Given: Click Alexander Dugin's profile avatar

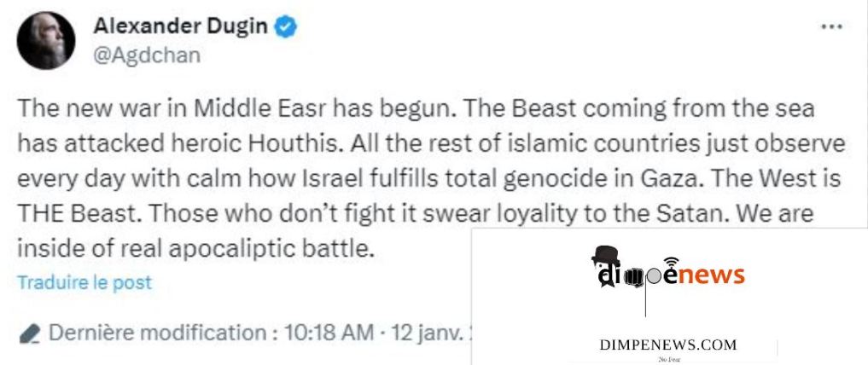Looking at the screenshot, I should tap(42, 42).
